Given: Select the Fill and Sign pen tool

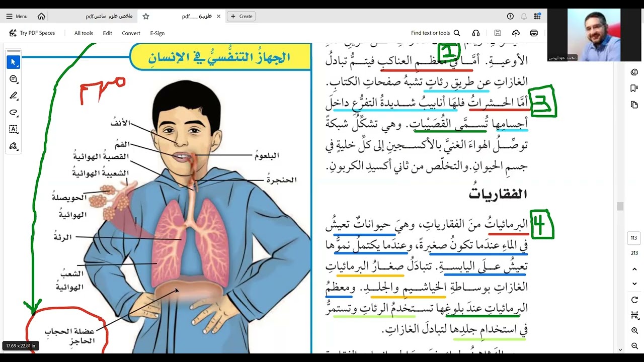Looking at the screenshot, I should (x=14, y=146).
